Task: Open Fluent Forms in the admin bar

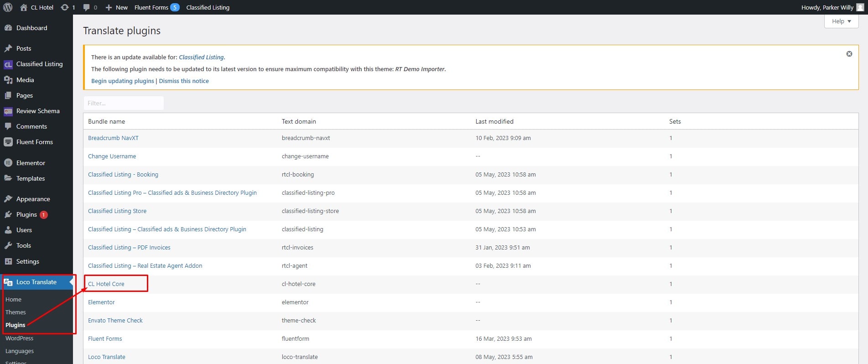Action: pos(151,7)
